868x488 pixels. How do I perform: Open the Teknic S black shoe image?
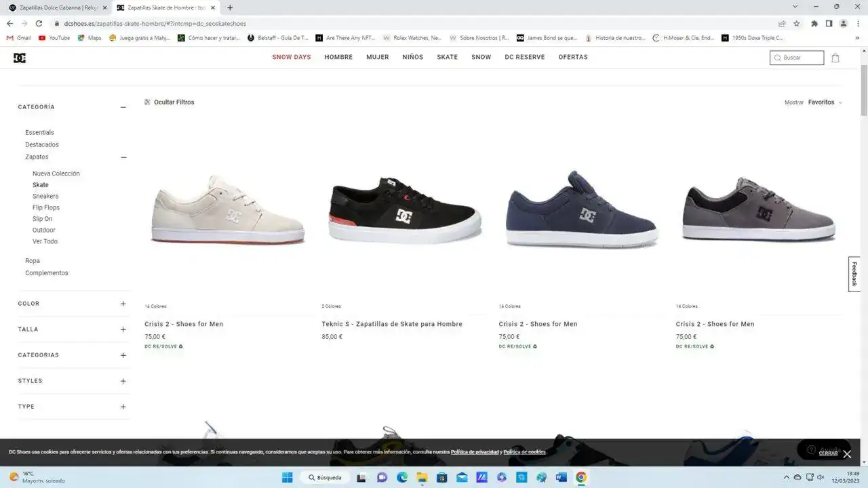[x=404, y=210]
